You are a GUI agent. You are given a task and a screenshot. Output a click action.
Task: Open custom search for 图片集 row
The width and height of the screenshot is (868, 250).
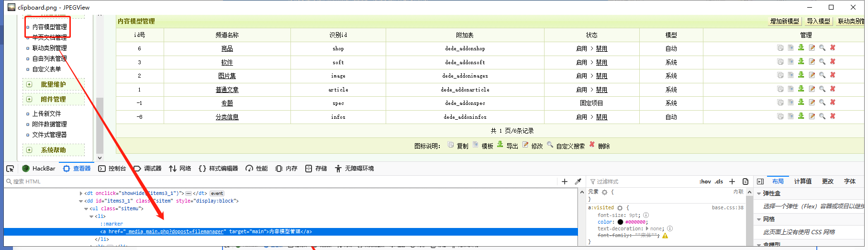click(x=822, y=75)
